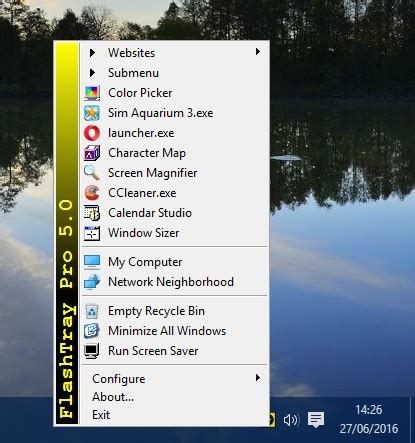Select launcher.exe menu item
This screenshot has width=415, height=443.
point(175,133)
